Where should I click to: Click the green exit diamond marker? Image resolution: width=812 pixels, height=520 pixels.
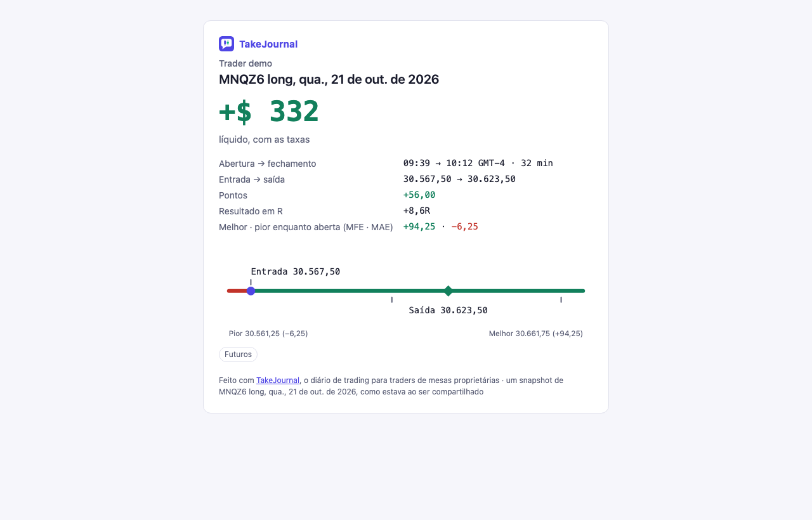449,291
